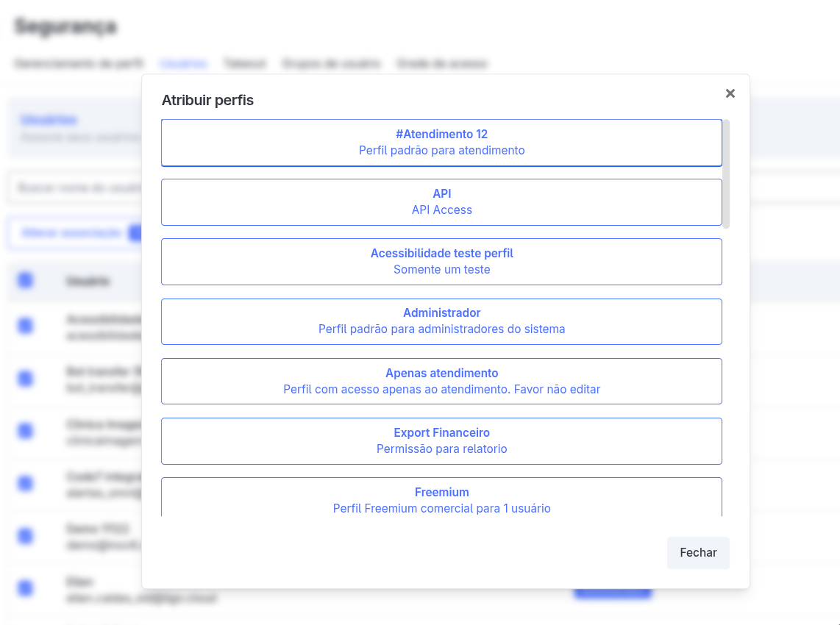Switch to the Gerenciamento de perfil tab
Image resolution: width=840 pixels, height=625 pixels.
[x=78, y=63]
